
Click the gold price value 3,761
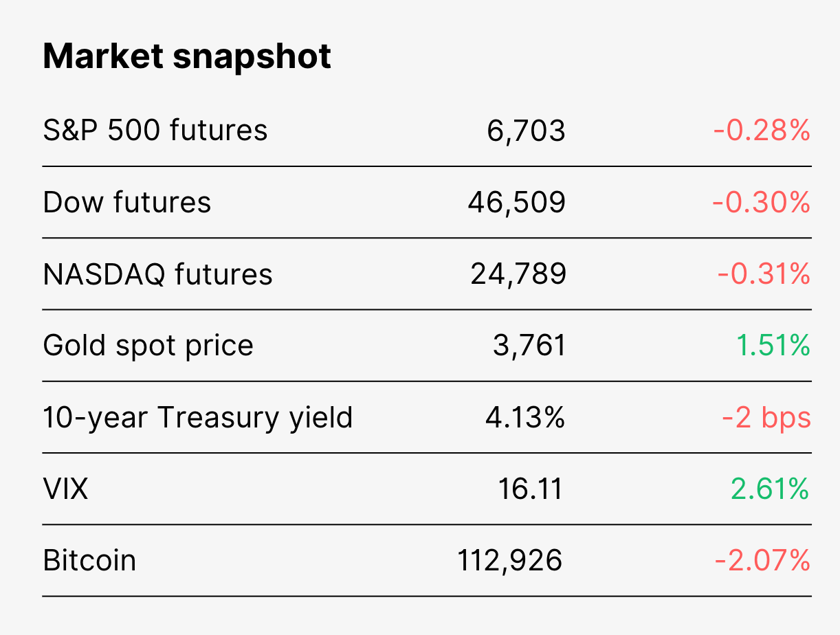click(529, 346)
